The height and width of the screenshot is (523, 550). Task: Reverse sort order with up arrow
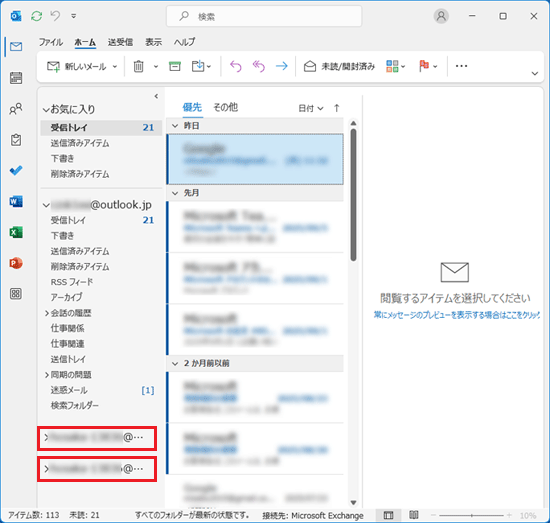[337, 108]
